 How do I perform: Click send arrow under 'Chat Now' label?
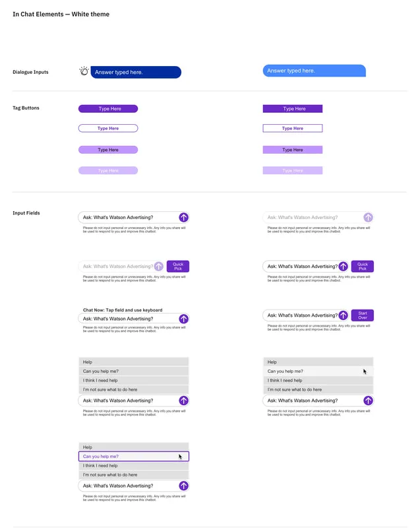click(x=183, y=319)
